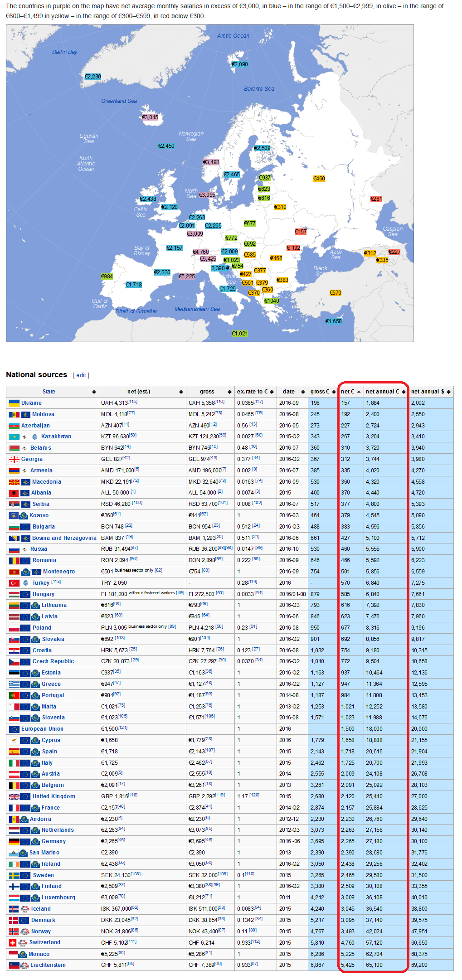Image resolution: width=462 pixels, height=980 pixels.
Task: Click edit link beside National sources
Action: (81, 375)
